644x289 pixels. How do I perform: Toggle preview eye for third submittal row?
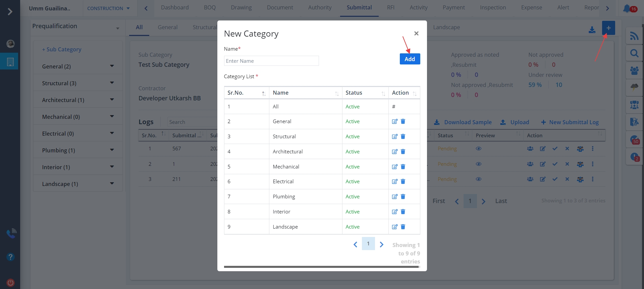(478, 179)
